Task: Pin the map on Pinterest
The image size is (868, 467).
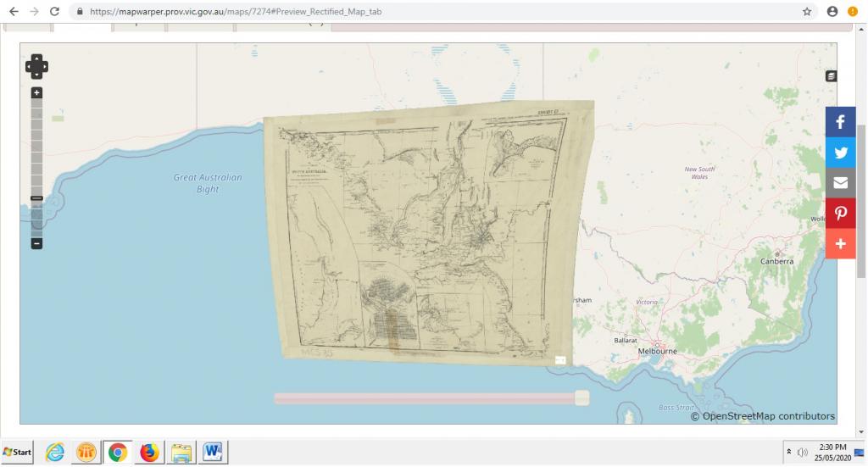Action: click(840, 213)
